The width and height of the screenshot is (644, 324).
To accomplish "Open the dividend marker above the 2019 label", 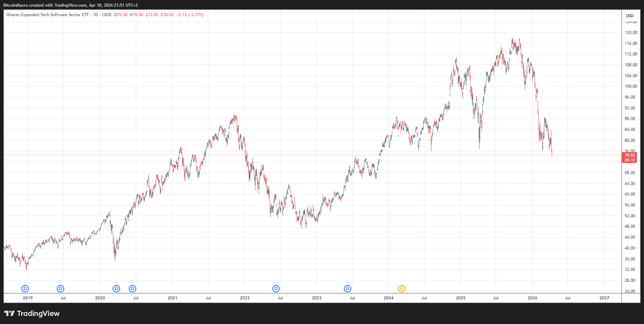I will point(24,289).
